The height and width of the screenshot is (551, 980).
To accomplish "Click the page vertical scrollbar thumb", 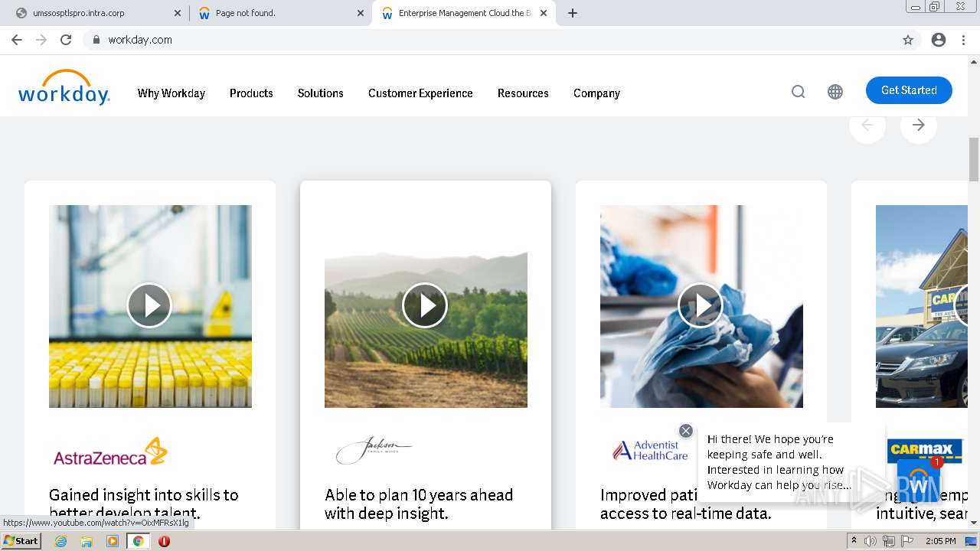I will point(974,159).
